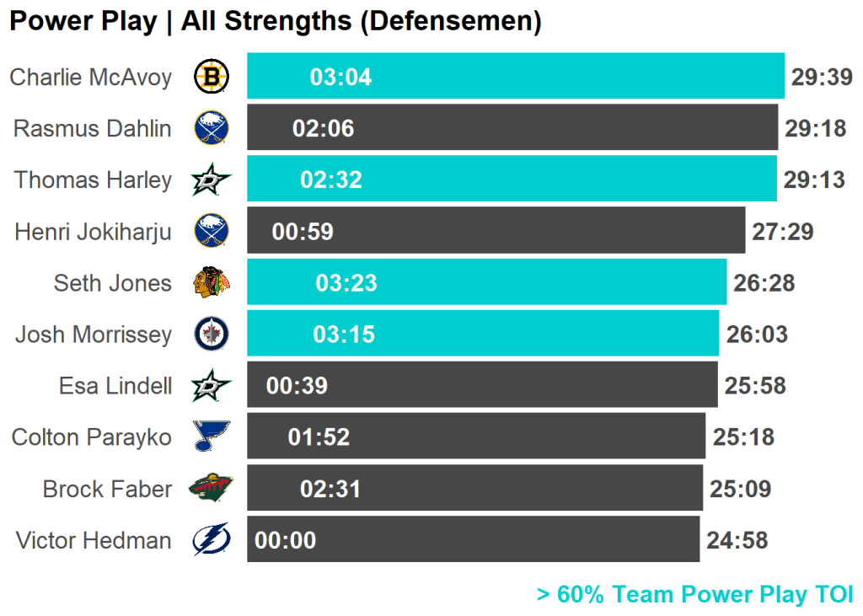Screen dimensions: 863x616
Task: Select the Stars logo beside Esa Lindell
Action: tap(211, 386)
